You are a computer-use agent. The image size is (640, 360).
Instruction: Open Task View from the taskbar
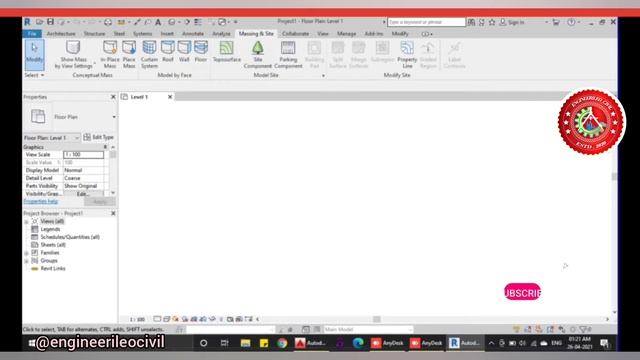click(224, 343)
